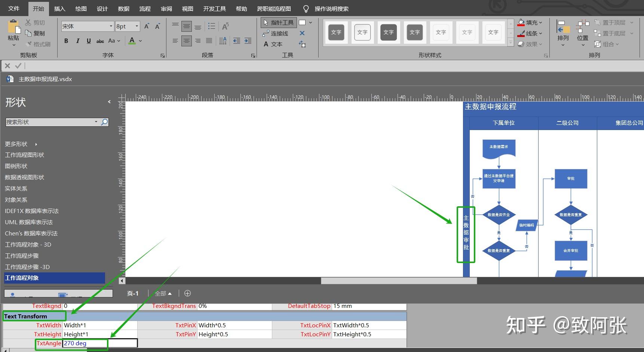The width and height of the screenshot is (644, 352).
Task: Open the 排列 arrange tool
Action: (x=563, y=33)
